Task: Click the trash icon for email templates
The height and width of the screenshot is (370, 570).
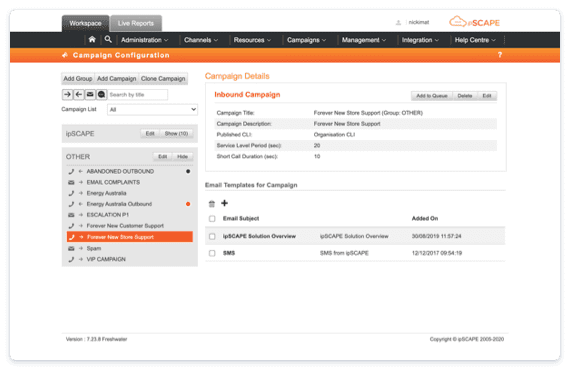Action: pos(212,204)
